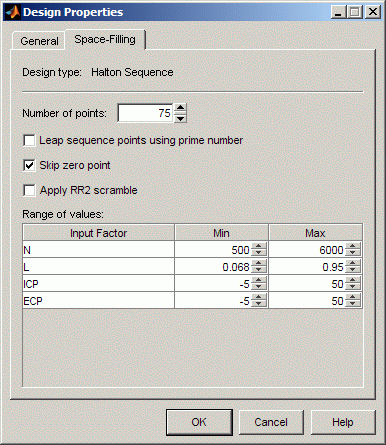The height and width of the screenshot is (445, 386).
Task: Increment L Min value with up spinner
Action: click(259, 263)
